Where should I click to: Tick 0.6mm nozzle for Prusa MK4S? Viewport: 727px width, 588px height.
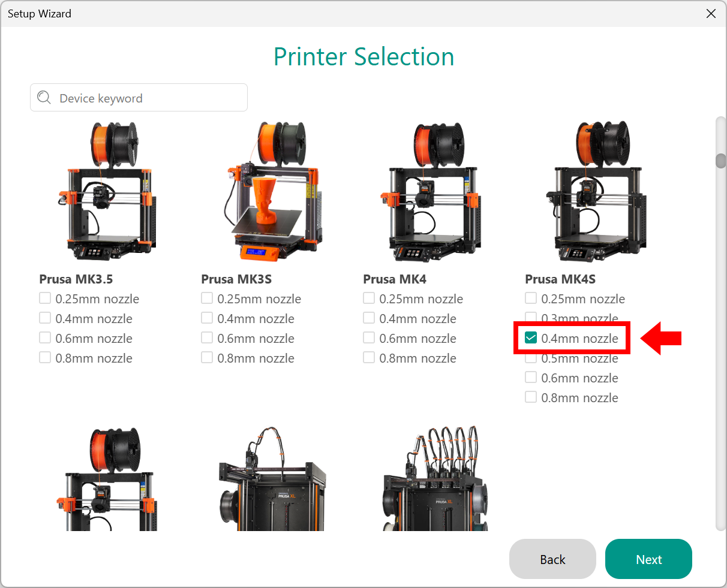pyautogui.click(x=531, y=378)
